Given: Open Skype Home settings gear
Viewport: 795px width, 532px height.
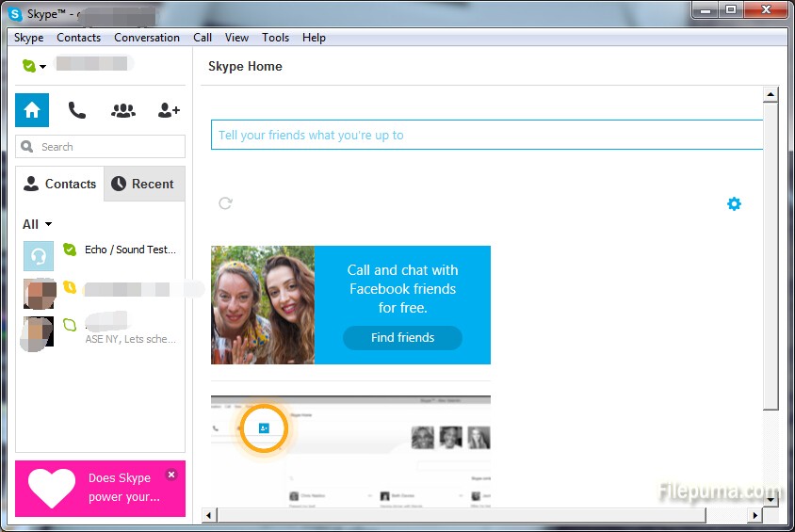Looking at the screenshot, I should (734, 203).
